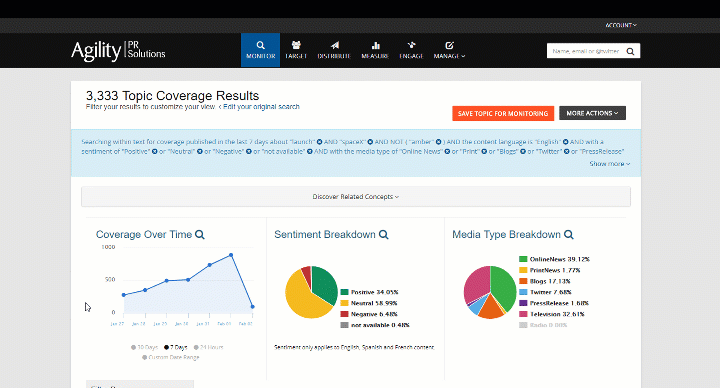Open the Distribute section
This screenshot has height=388, width=720.
334,50
